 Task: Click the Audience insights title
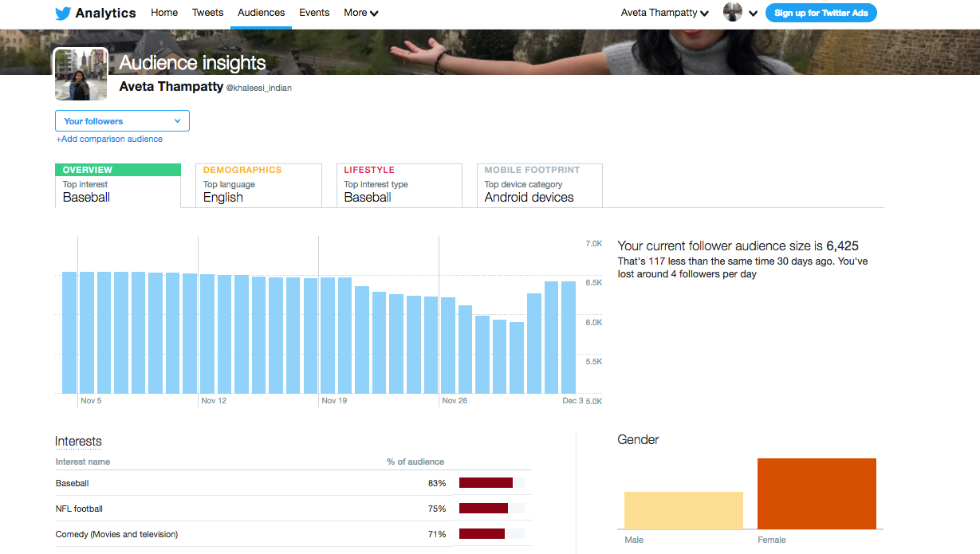[x=192, y=63]
